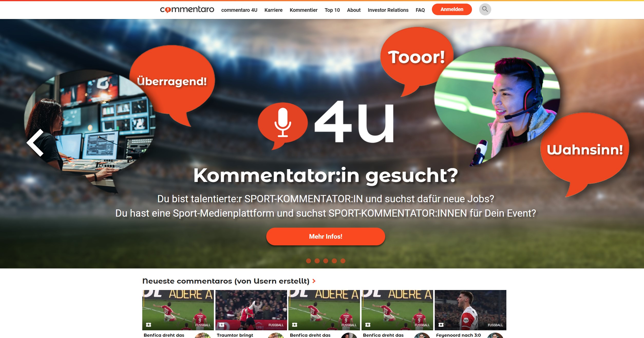The image size is (644, 338).
Task: Click FUSSBALL tag on the Feyenoord thumbnail
Action: tap(495, 325)
